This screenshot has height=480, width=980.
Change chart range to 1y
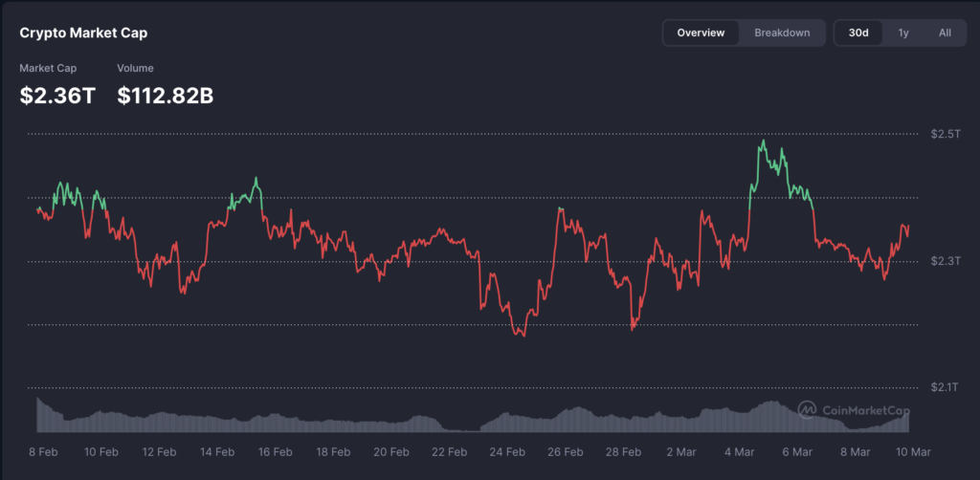click(x=903, y=33)
